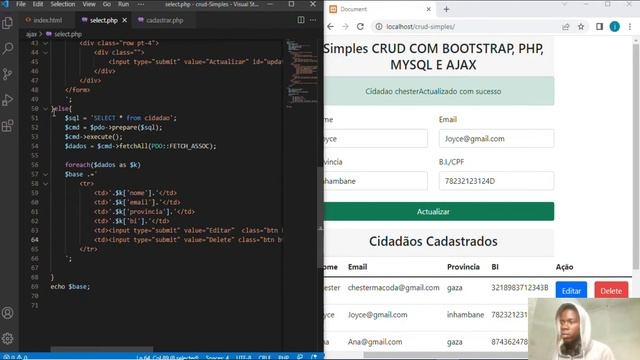
Task: Show errors and warnings in VS Code status bar
Action: (x=15, y=357)
